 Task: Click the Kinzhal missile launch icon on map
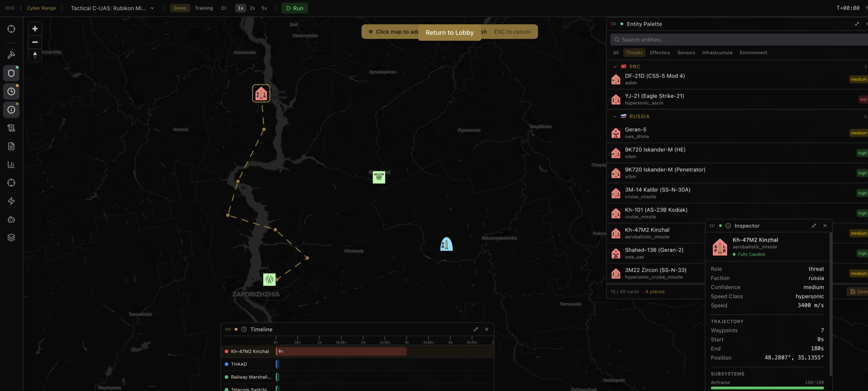(261, 94)
